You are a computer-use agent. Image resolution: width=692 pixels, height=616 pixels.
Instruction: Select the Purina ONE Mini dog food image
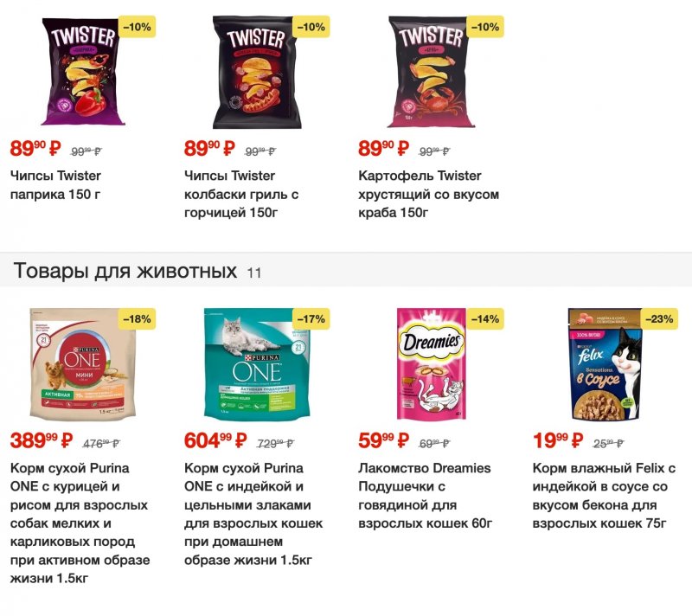[x=83, y=364]
